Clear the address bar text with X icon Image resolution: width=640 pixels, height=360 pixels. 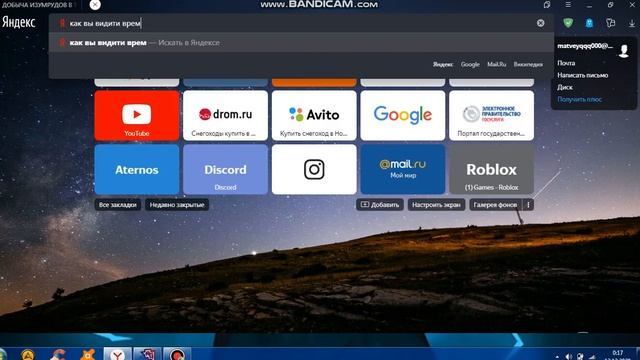tap(540, 23)
